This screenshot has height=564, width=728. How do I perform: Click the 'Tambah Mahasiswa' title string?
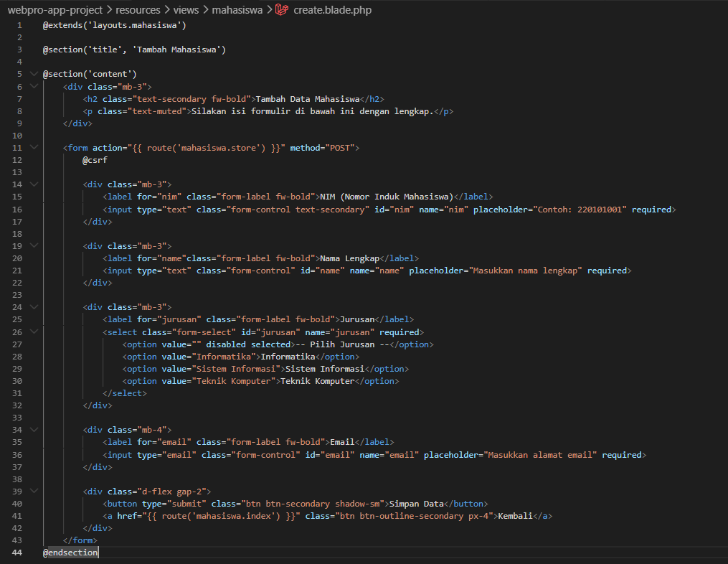coord(177,50)
